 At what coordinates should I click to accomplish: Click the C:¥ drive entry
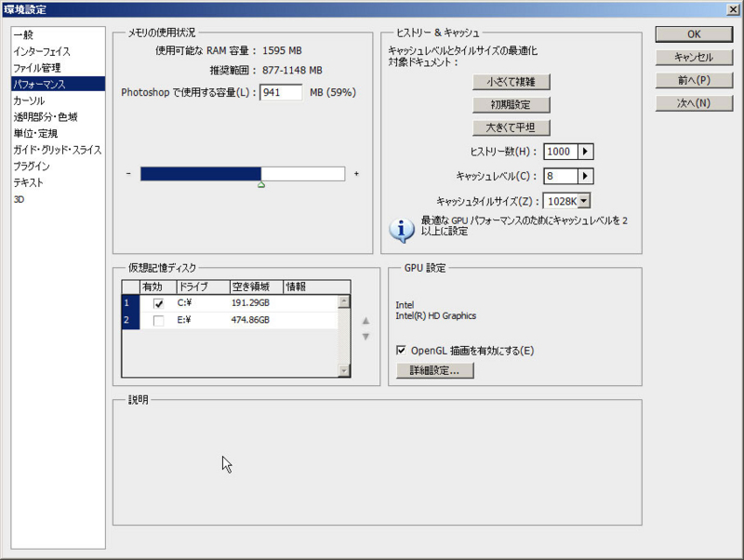point(184,302)
